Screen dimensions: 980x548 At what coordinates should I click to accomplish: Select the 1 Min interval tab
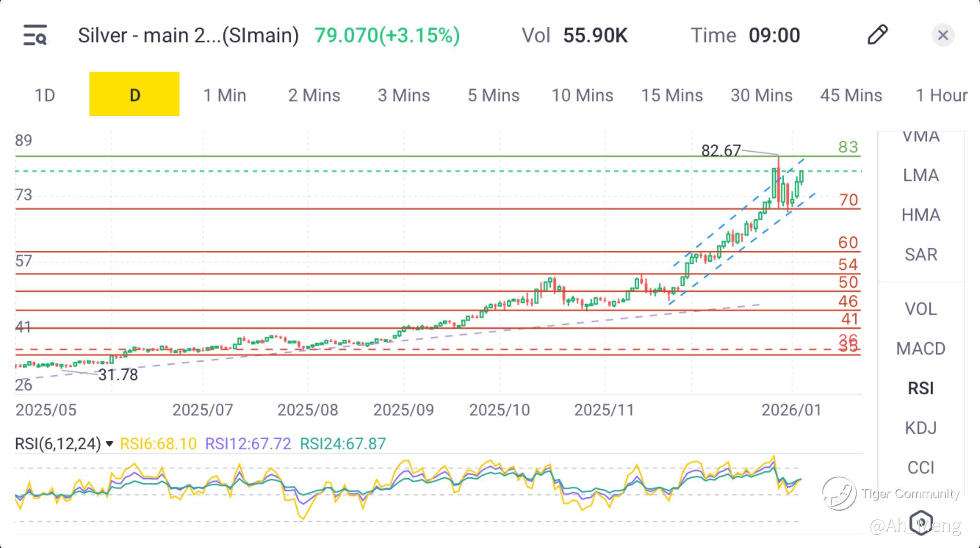[x=224, y=95]
